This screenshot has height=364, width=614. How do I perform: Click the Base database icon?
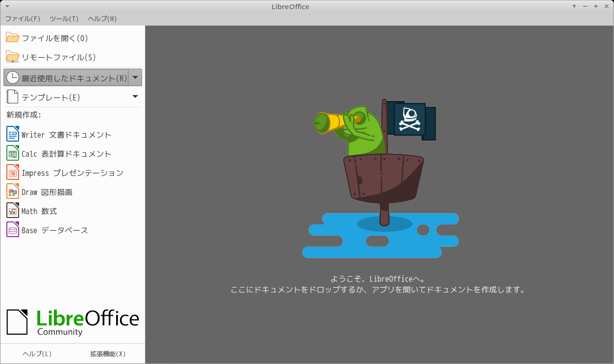[x=13, y=229]
